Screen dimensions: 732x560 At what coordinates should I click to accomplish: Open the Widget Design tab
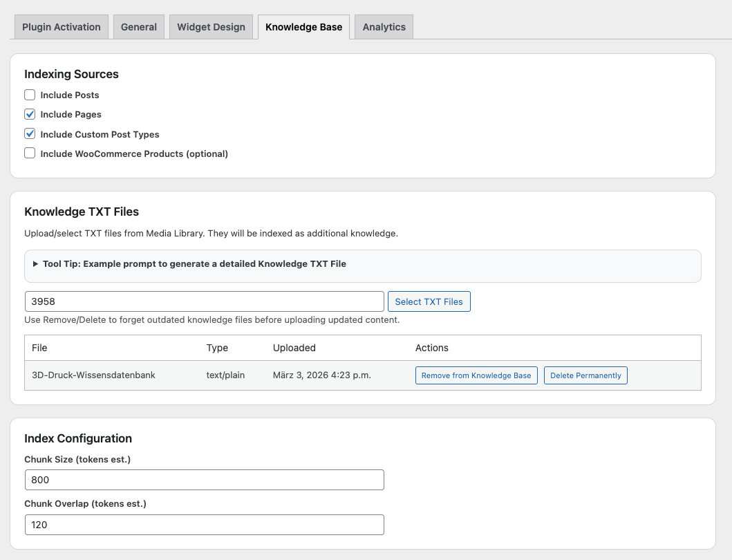(211, 27)
